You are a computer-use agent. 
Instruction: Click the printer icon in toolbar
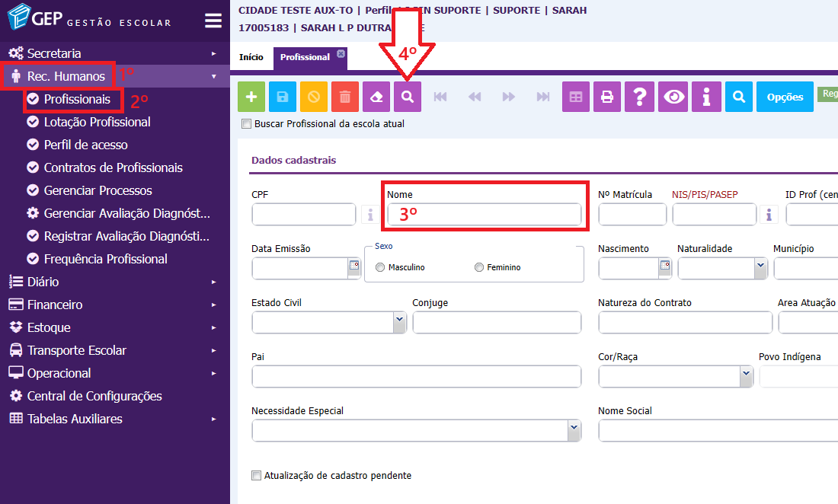pyautogui.click(x=607, y=97)
